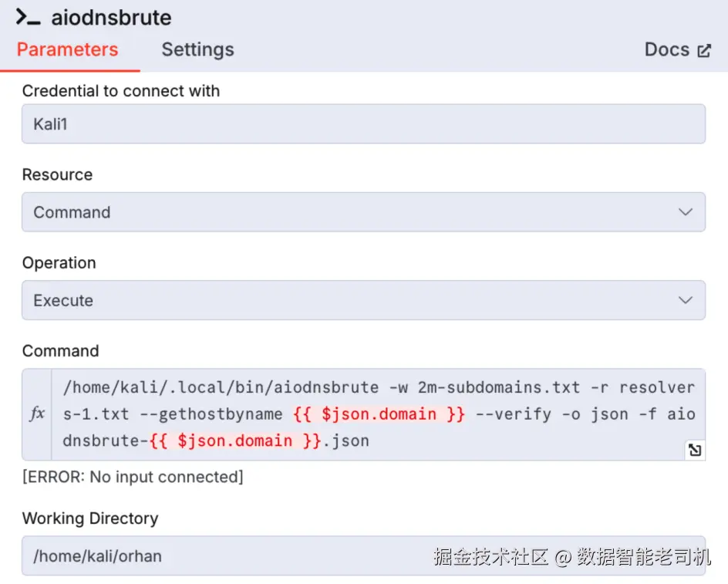The width and height of the screenshot is (728, 584).
Task: Switch to the Settings tab
Action: click(197, 50)
